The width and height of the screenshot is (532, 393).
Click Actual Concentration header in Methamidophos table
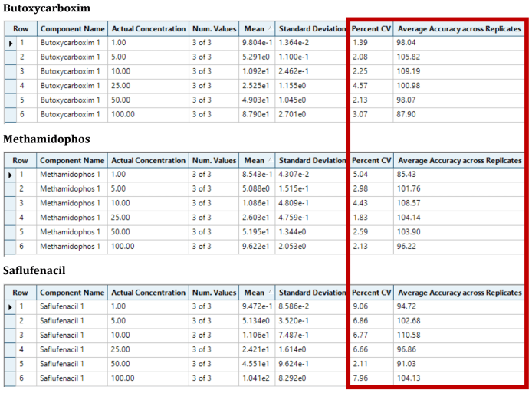[148, 161]
